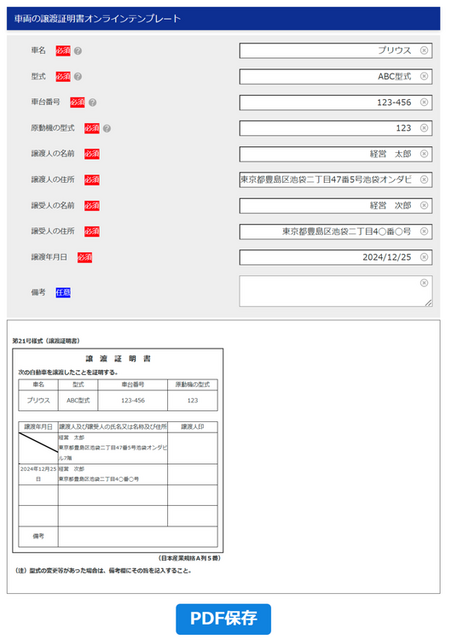457x640 pixels.
Task: Clear the 型式 field with its X icon
Action: pos(424,76)
